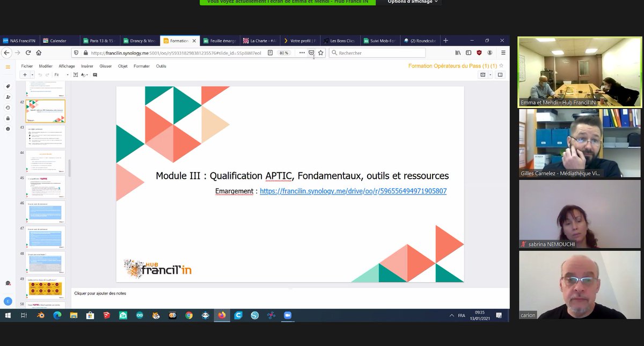
Task: Open the add slide layout dropdown arrow
Action: 32,75
